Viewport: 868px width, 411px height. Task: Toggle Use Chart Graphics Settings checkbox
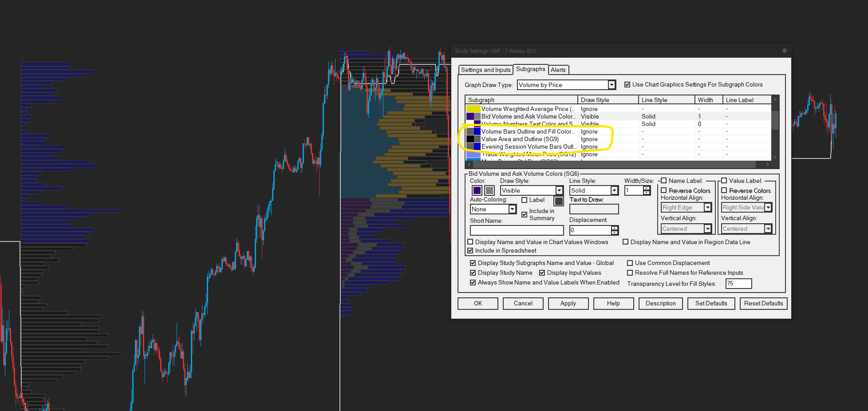tap(627, 85)
